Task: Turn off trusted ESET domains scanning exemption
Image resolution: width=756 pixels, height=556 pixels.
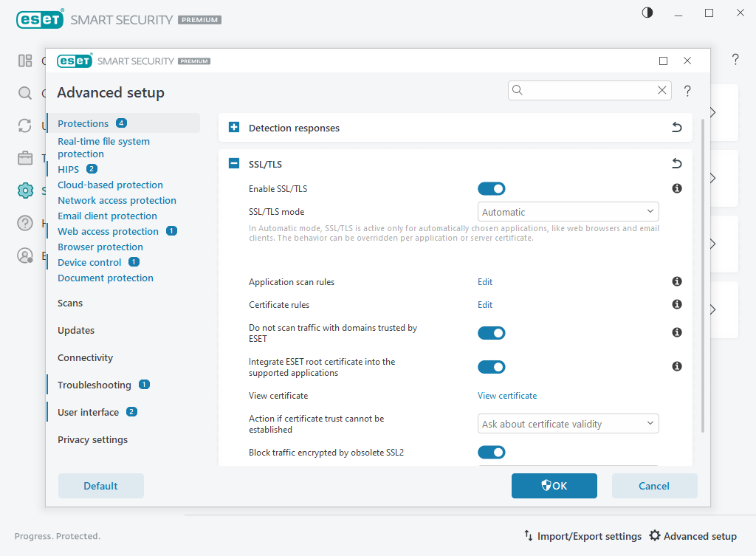Action: click(492, 333)
